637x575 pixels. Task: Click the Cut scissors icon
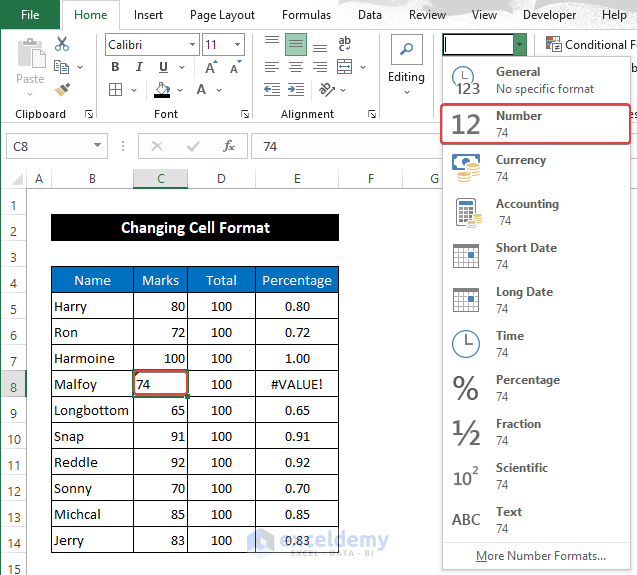coord(62,43)
